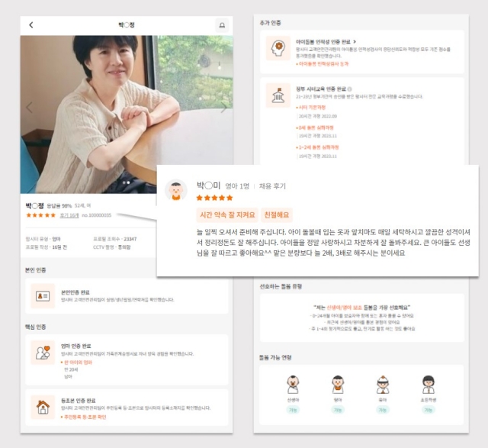Expand 아이돌봄 인적성 인증 완료 chevron
The width and height of the screenshot is (488, 448).
(354, 40)
